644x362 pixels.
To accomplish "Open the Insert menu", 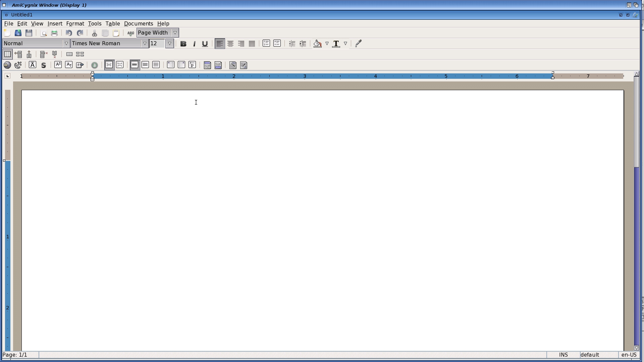I will 55,24.
